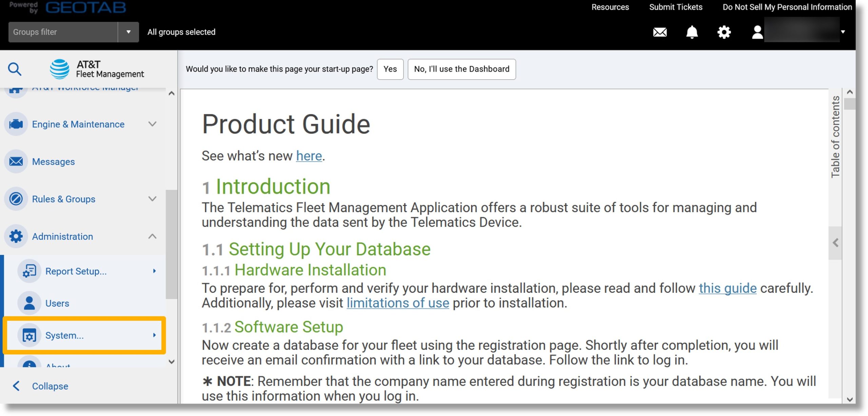
Task: Open notifications bell icon
Action: [x=692, y=32]
